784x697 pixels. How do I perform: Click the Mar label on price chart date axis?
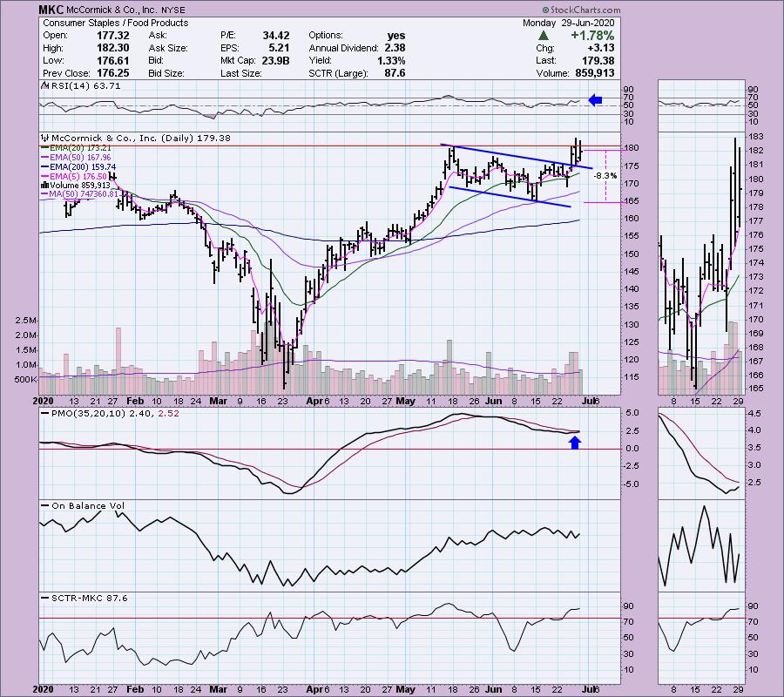219,401
